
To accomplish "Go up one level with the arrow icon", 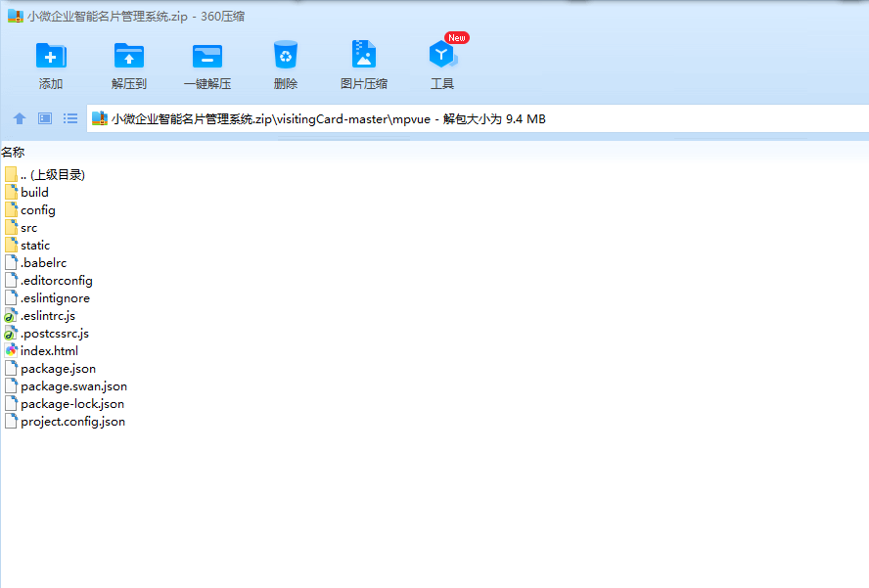I will (20, 118).
